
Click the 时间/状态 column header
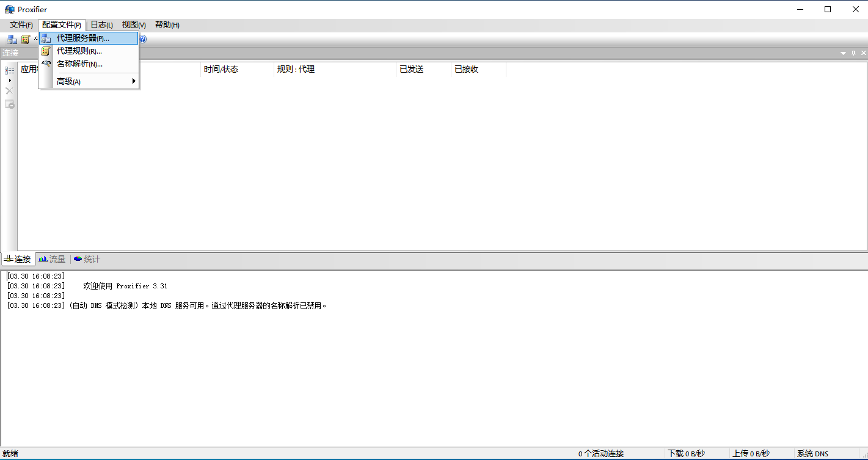pyautogui.click(x=237, y=69)
